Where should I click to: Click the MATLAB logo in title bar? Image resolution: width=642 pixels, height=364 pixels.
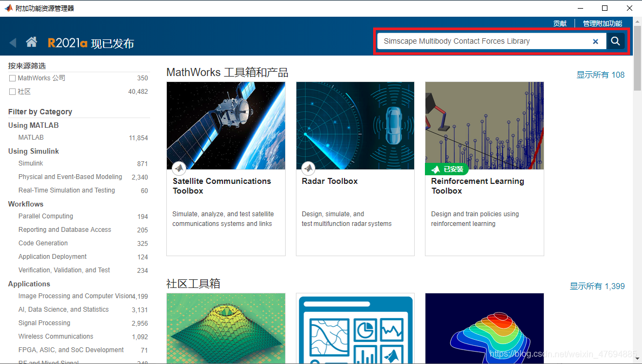point(8,8)
